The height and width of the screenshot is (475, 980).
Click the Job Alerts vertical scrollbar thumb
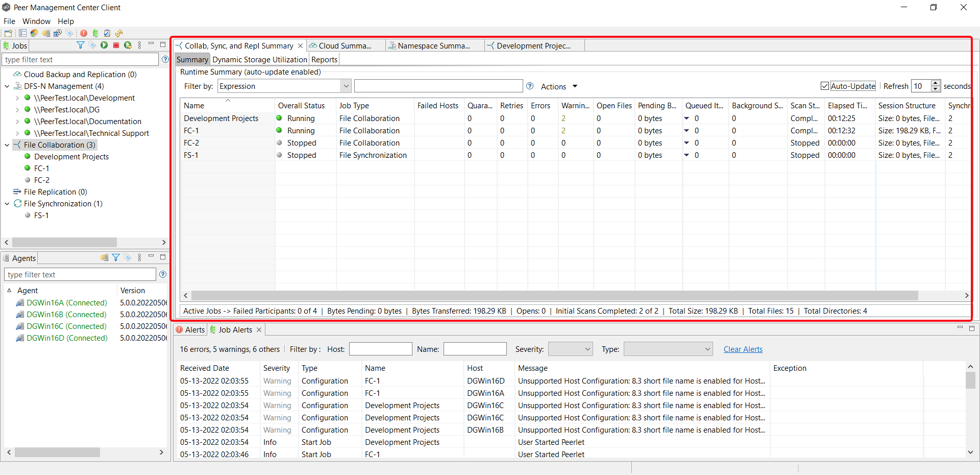970,380
